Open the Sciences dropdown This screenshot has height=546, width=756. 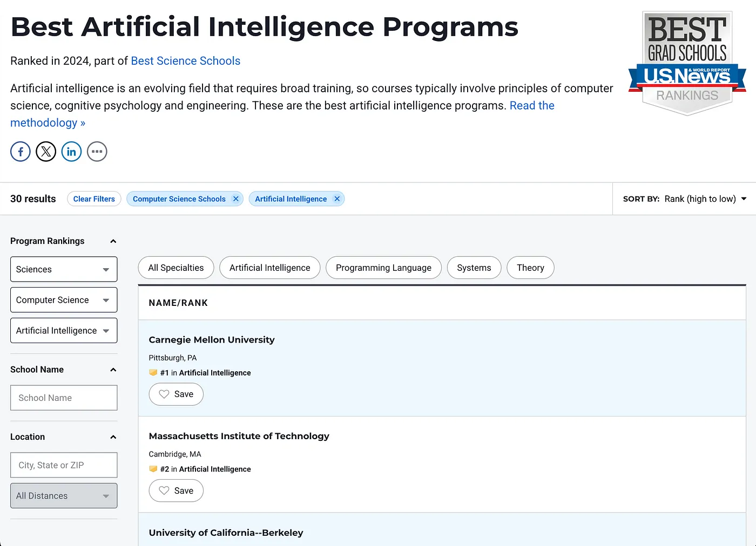64,269
